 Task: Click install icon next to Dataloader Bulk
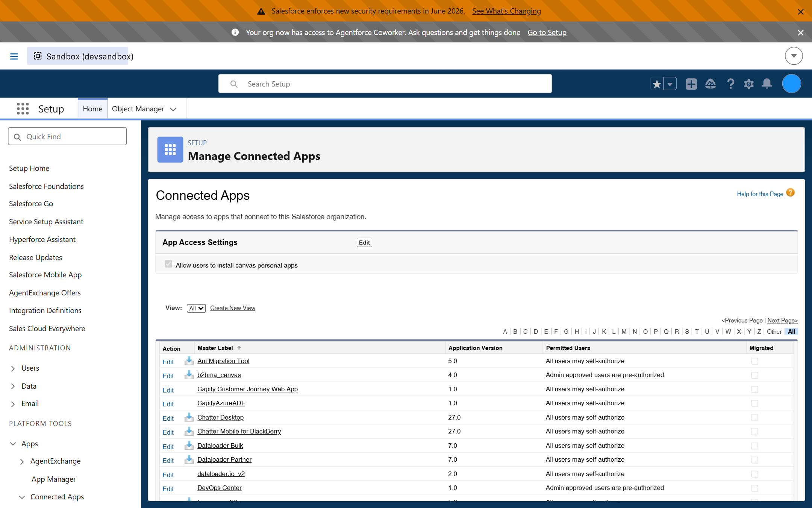[189, 446]
